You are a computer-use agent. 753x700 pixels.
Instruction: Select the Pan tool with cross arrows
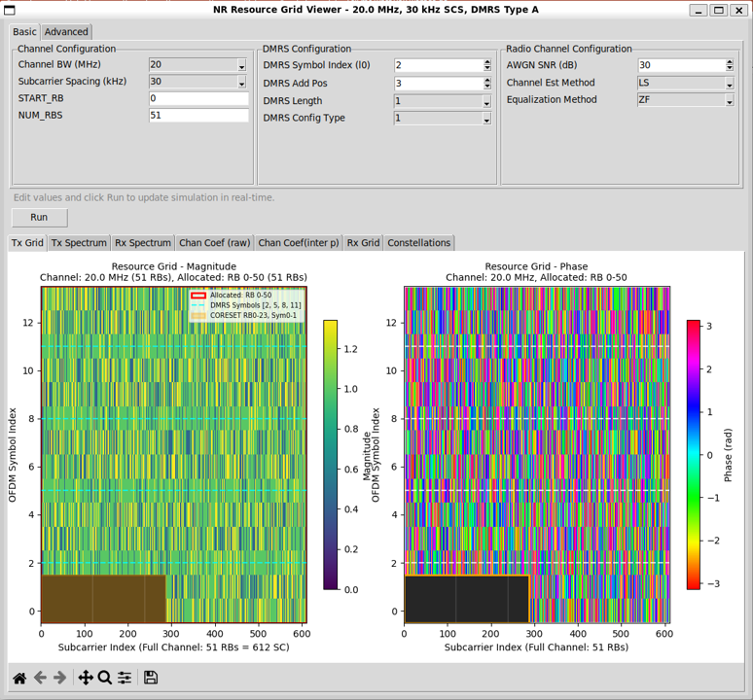[x=86, y=678]
